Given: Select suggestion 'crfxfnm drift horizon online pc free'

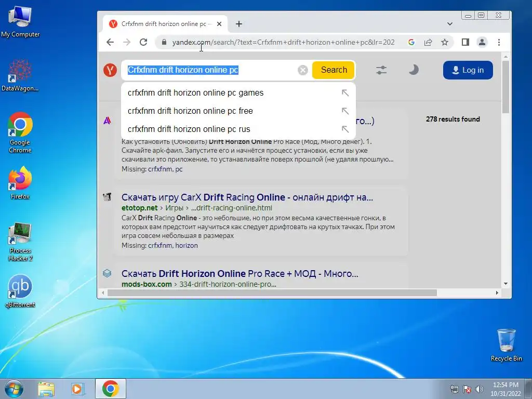Looking at the screenshot, I should tap(238, 111).
